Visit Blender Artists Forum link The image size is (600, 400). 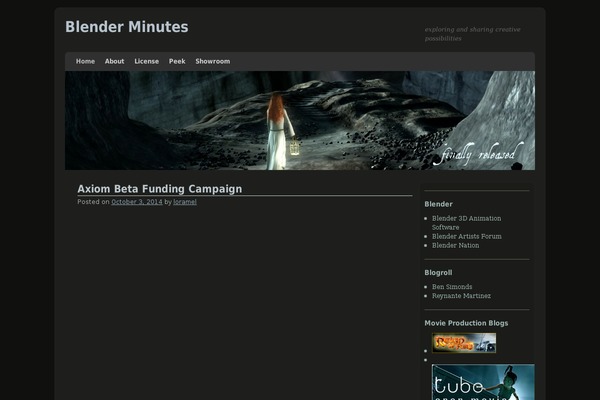point(466,236)
